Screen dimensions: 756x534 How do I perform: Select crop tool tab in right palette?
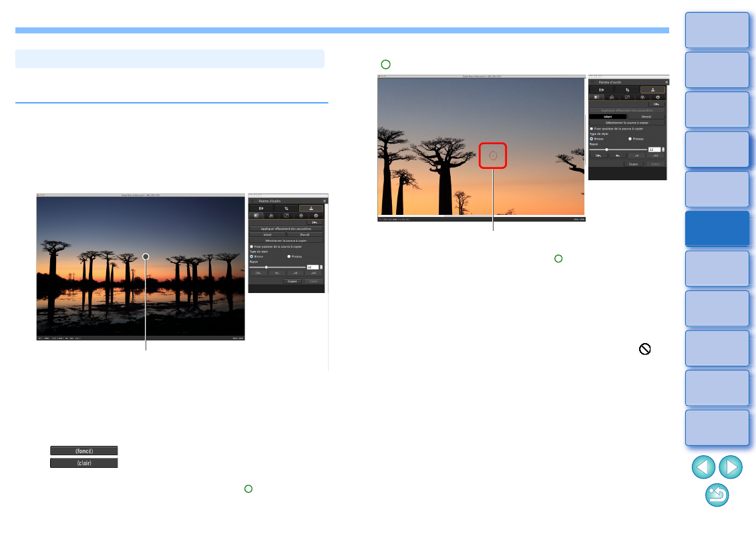click(x=627, y=89)
